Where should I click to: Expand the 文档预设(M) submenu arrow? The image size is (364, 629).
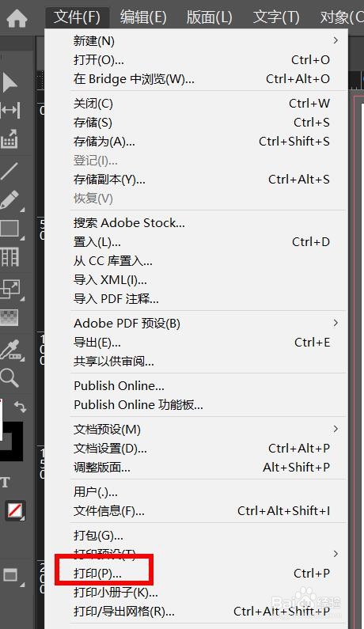pos(336,429)
